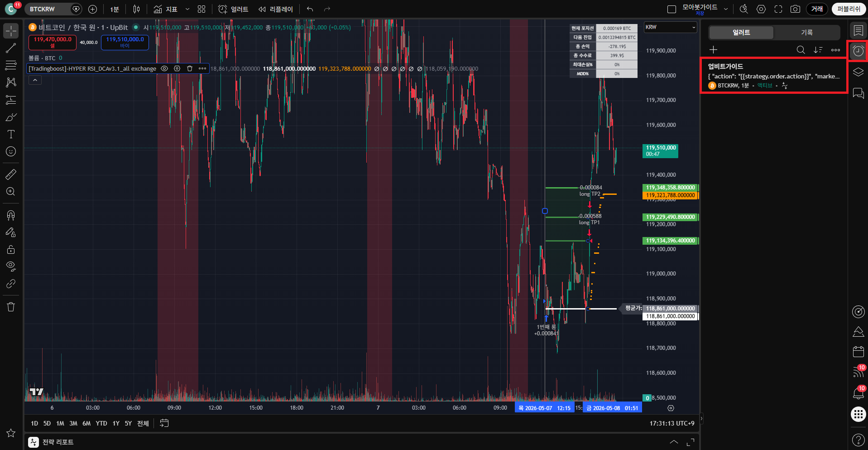The height and width of the screenshot is (450, 868).
Task: Open the emoji and icons tool
Action: tap(11, 151)
